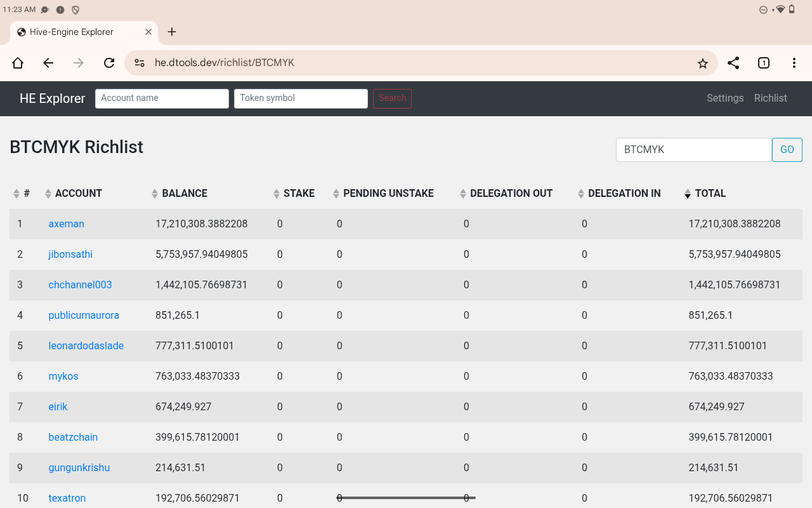The width and height of the screenshot is (812, 508).
Task: Open the tab switcher icon
Action: pyautogui.click(x=764, y=63)
